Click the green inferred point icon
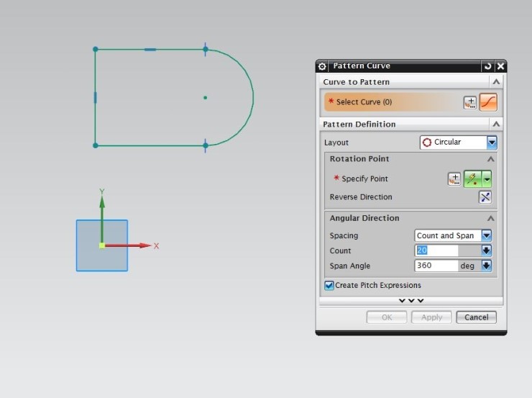 pyautogui.click(x=472, y=178)
